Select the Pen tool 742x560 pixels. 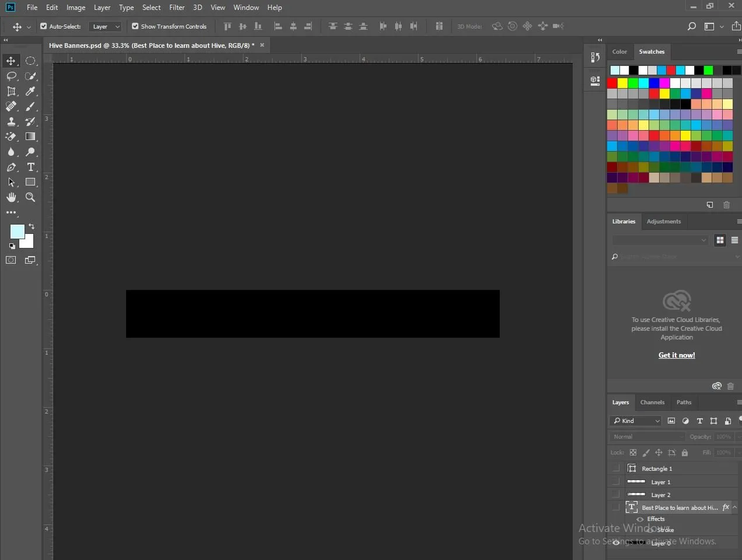(x=11, y=167)
